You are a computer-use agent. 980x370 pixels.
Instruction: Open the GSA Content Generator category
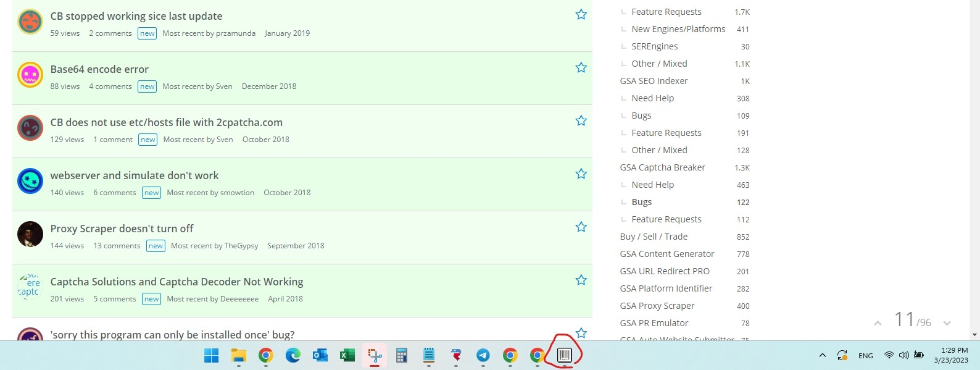pos(667,254)
